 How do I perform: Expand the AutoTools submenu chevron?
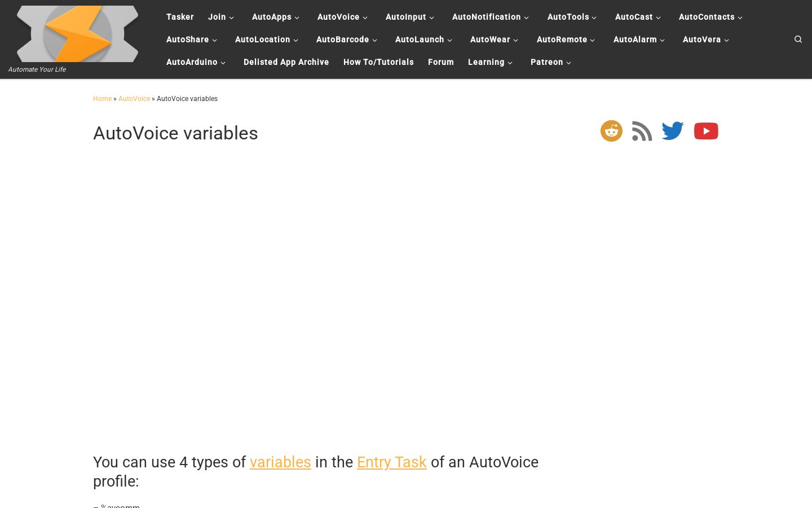(x=594, y=17)
